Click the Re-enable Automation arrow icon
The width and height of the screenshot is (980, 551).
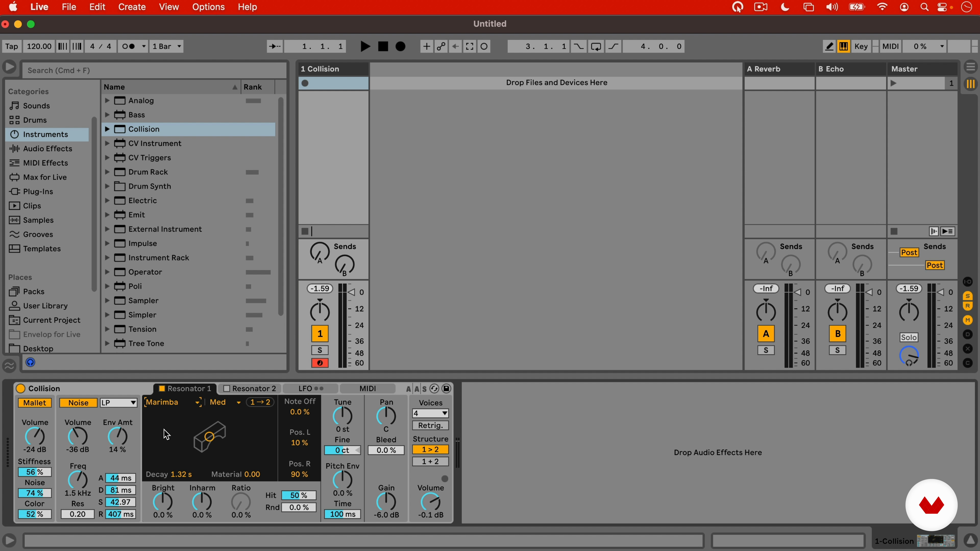(x=455, y=46)
